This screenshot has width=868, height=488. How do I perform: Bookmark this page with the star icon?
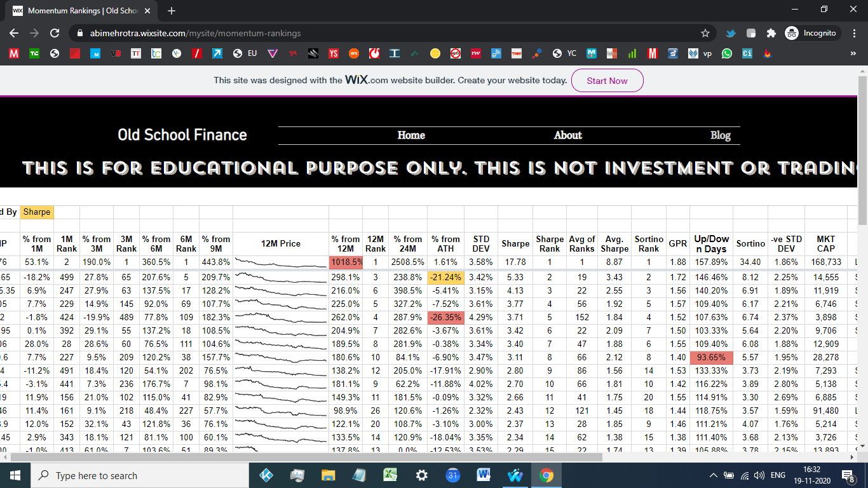705,33
